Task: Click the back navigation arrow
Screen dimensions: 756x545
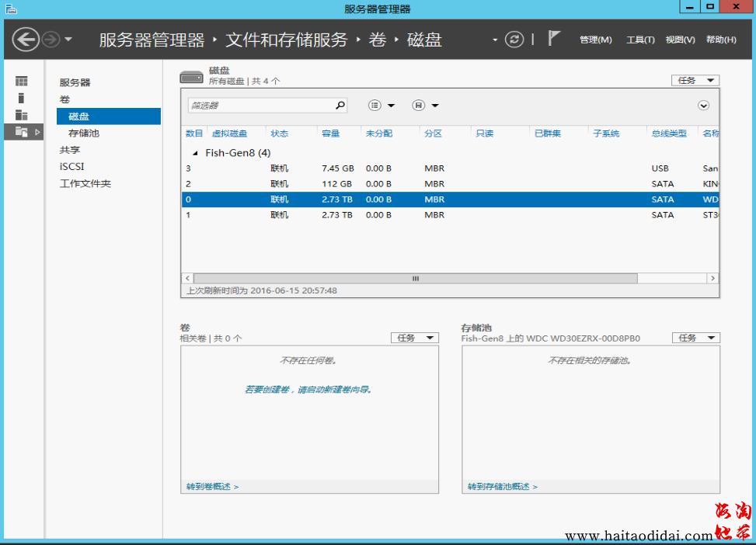Action: (26, 39)
